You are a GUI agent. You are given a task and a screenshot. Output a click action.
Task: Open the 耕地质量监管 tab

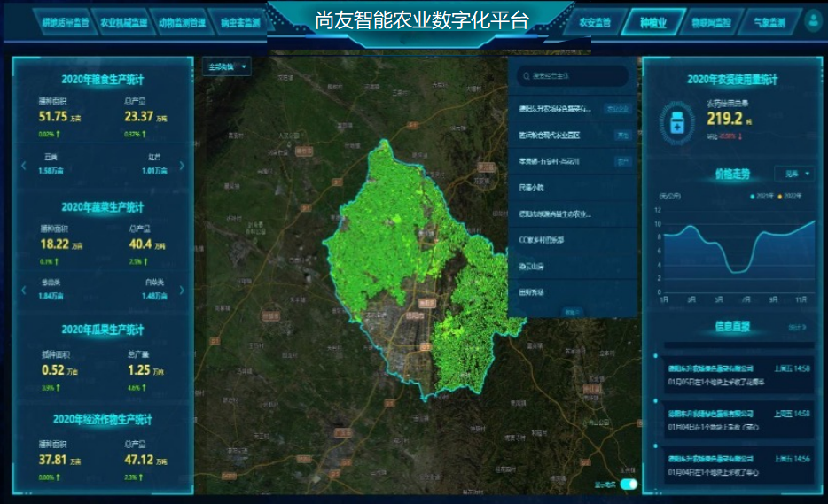[x=66, y=23]
